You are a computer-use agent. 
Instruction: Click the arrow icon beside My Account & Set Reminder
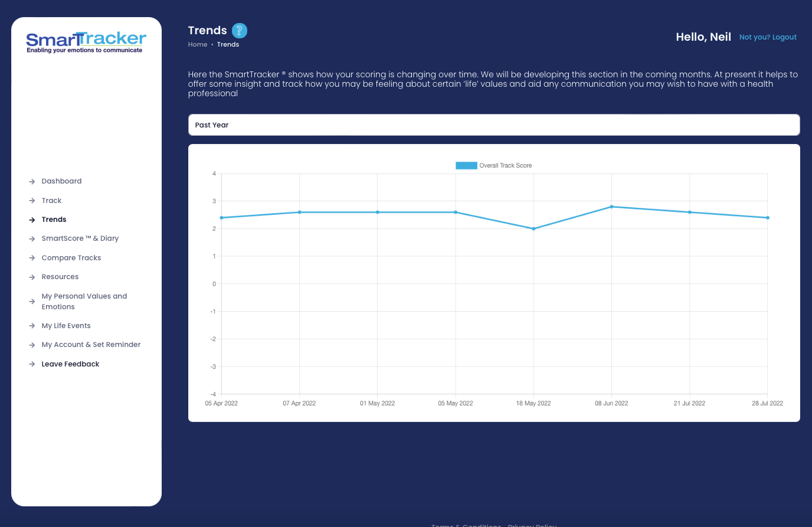tap(32, 345)
